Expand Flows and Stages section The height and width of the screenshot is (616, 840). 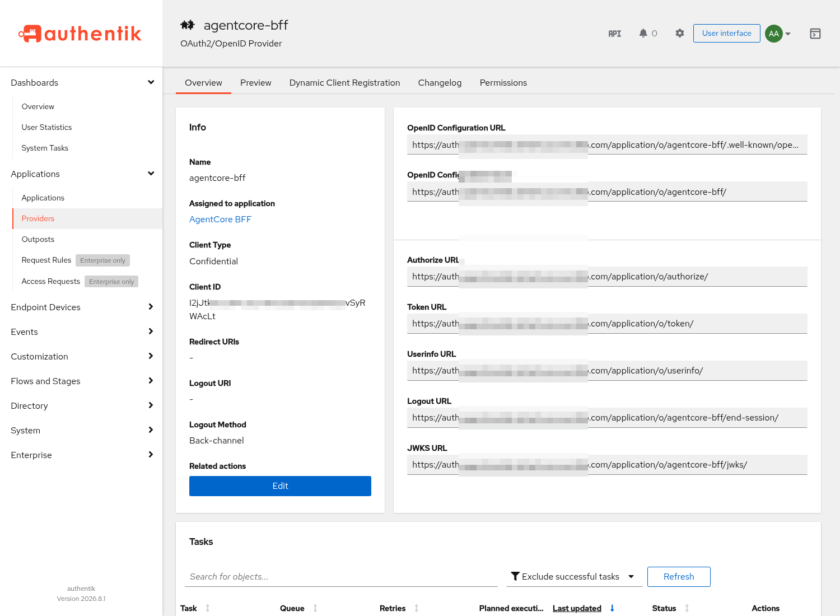pos(82,381)
